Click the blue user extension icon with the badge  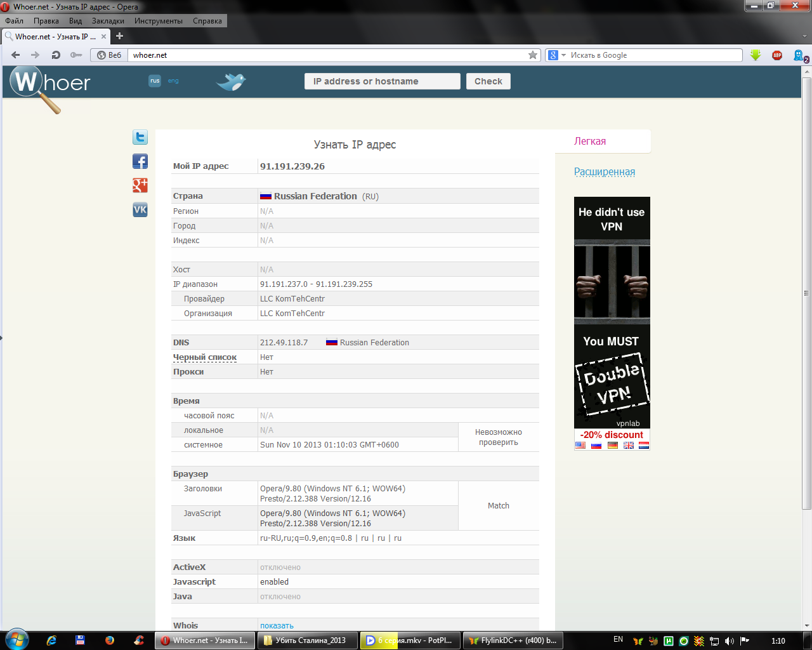click(x=800, y=56)
